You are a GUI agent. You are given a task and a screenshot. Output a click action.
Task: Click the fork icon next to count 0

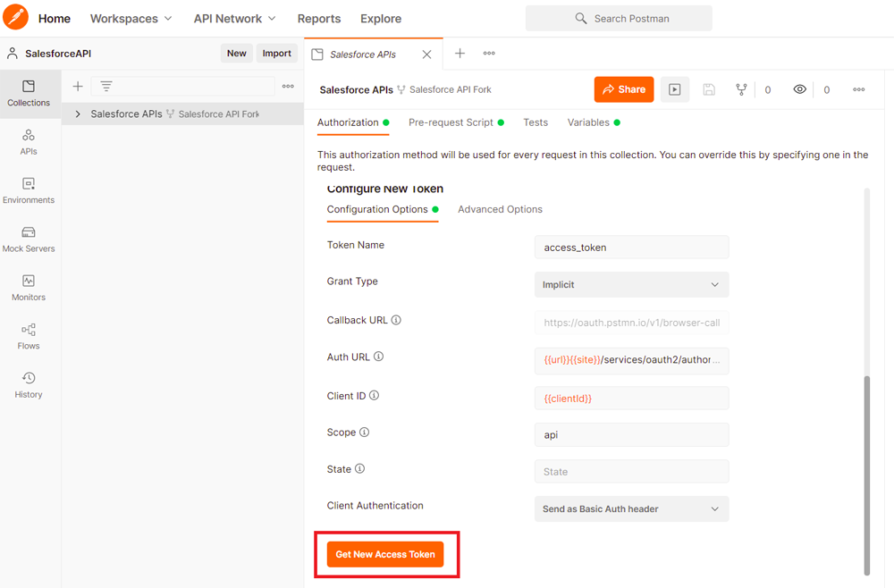(x=740, y=89)
